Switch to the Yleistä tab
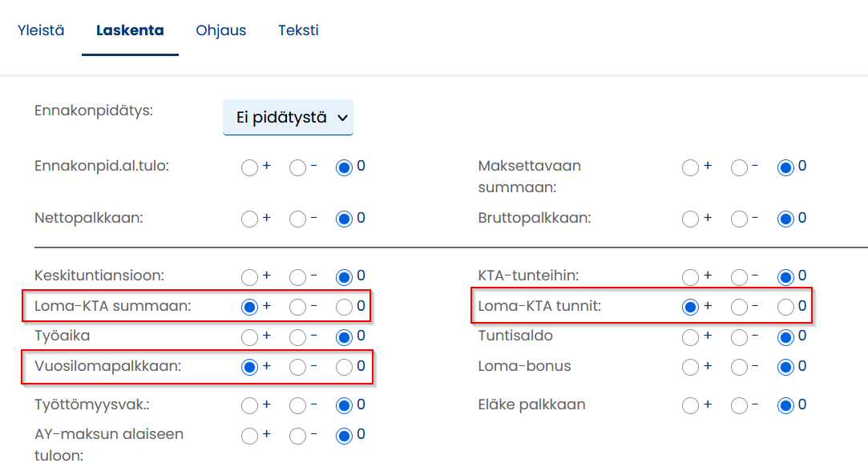The width and height of the screenshot is (868, 475). (x=40, y=30)
